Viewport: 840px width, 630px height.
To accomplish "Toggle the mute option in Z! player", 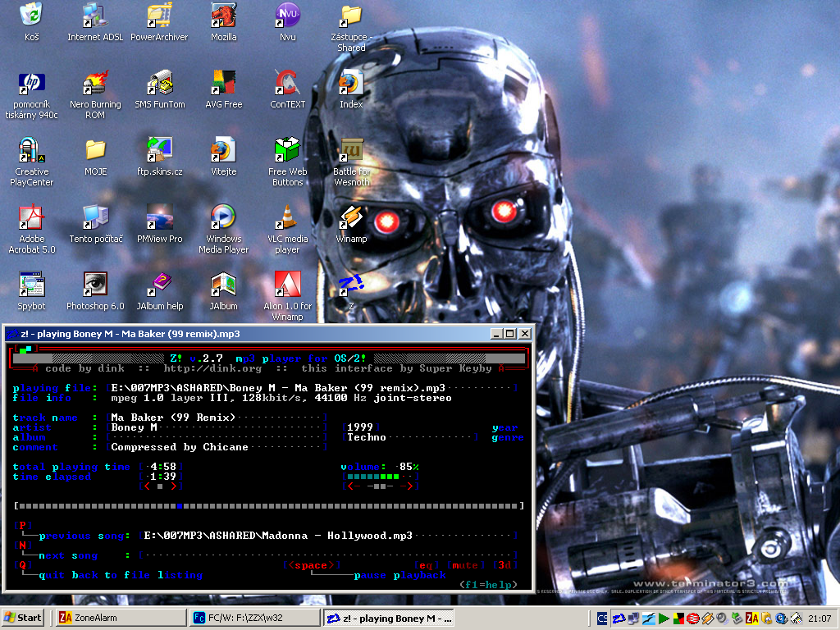I will coord(465,565).
